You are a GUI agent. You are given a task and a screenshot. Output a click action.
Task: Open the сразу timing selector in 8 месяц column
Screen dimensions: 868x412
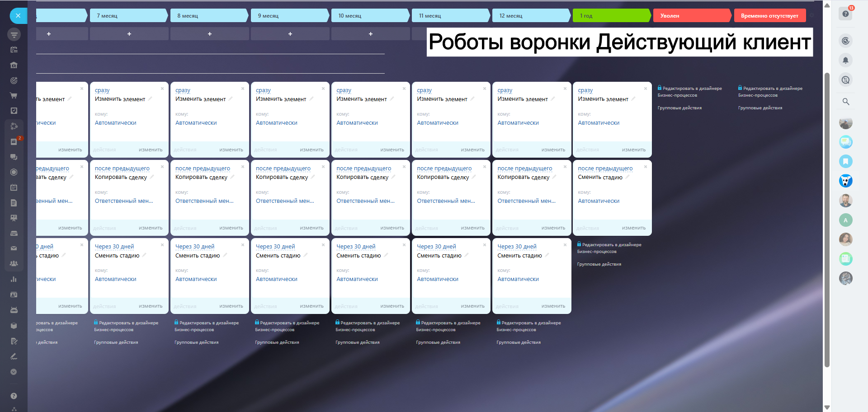point(183,90)
